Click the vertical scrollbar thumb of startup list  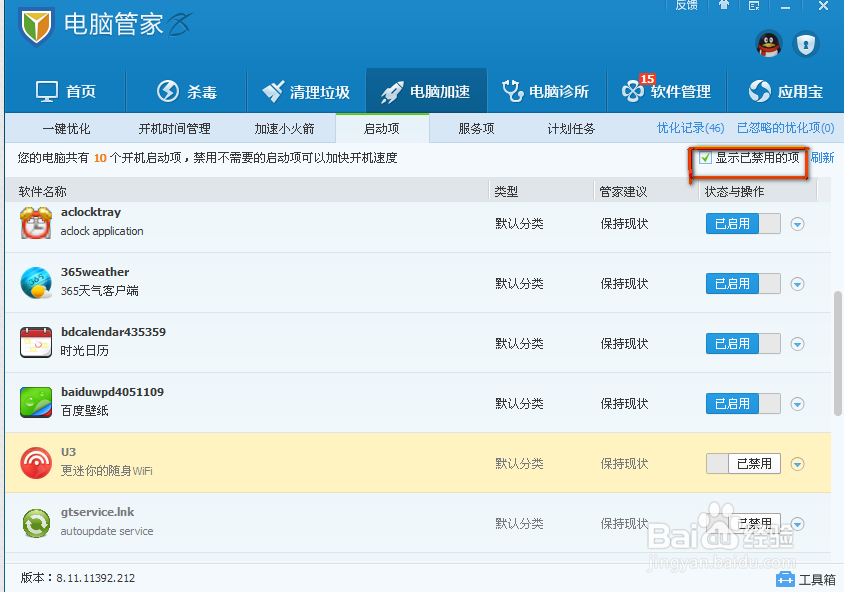coord(838,354)
